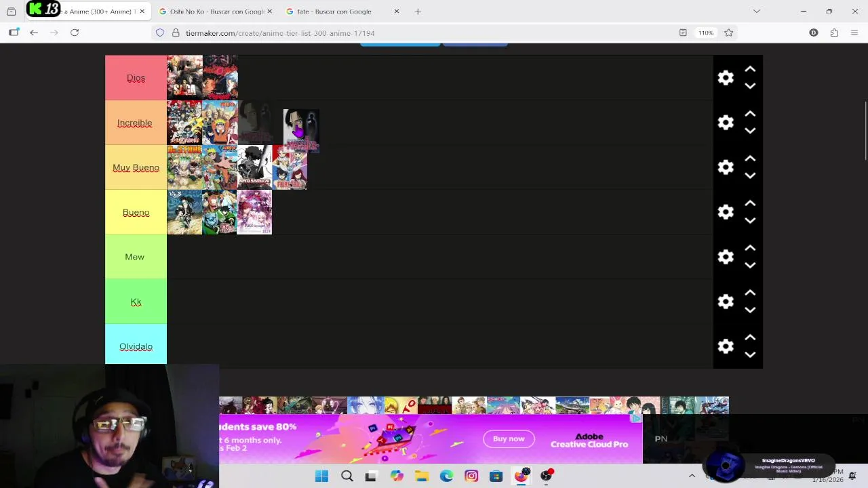
Task: Select the Afro Samurai thumbnail in Muy Bueno
Action: point(255,167)
